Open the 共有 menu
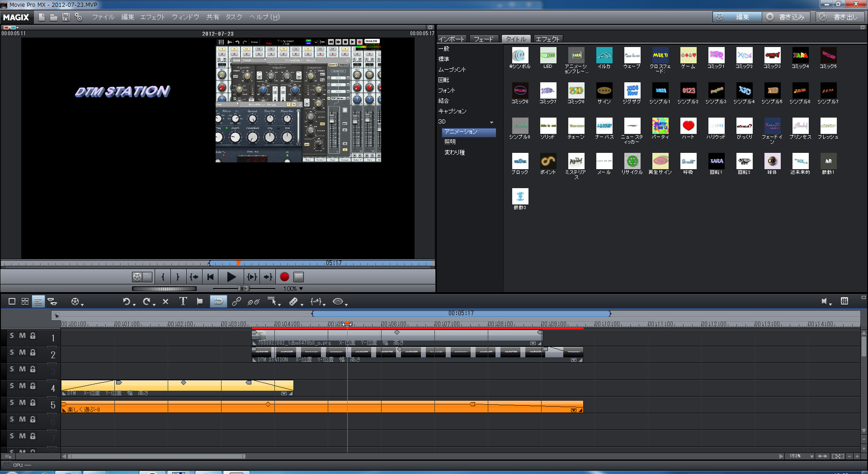 [212, 17]
